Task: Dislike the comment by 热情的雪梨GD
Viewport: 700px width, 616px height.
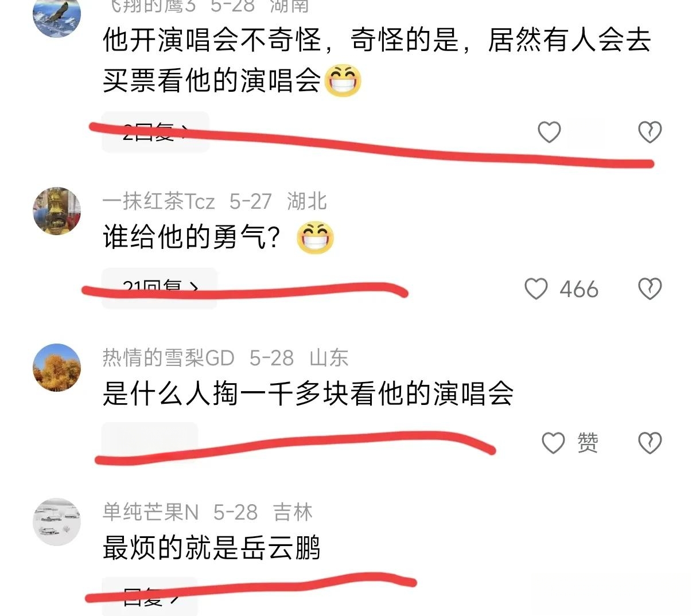Action: (x=650, y=443)
